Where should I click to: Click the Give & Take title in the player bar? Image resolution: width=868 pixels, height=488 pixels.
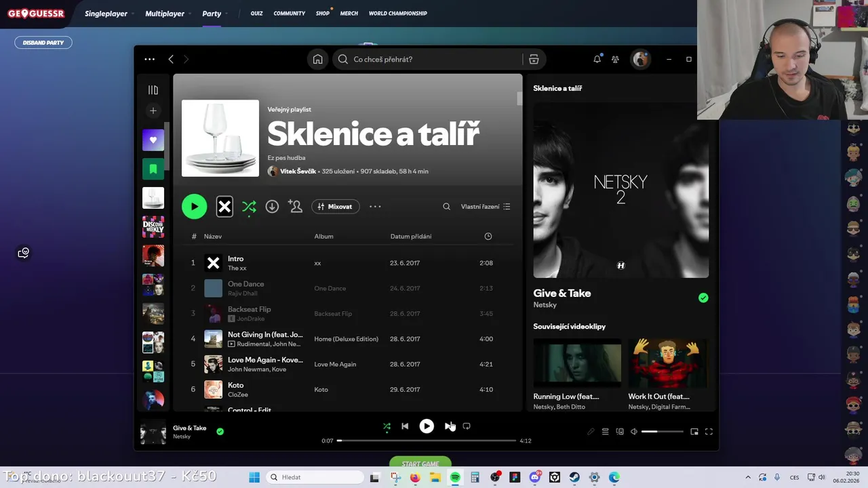189,428
